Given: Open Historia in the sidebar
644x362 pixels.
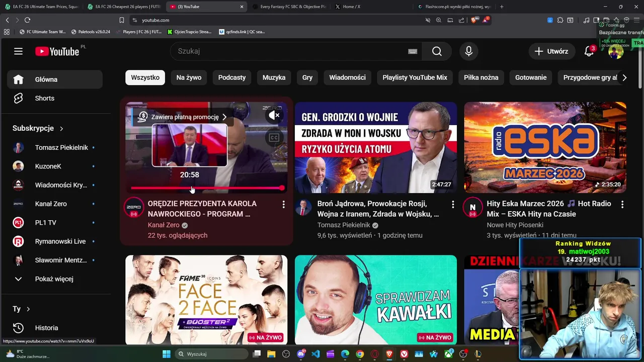Looking at the screenshot, I should tap(55, 328).
